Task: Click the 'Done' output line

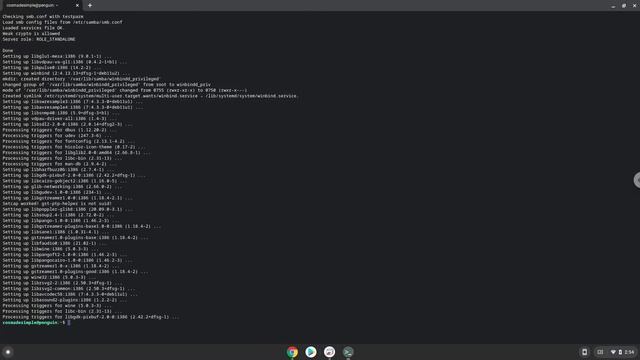Action: click(x=8, y=51)
